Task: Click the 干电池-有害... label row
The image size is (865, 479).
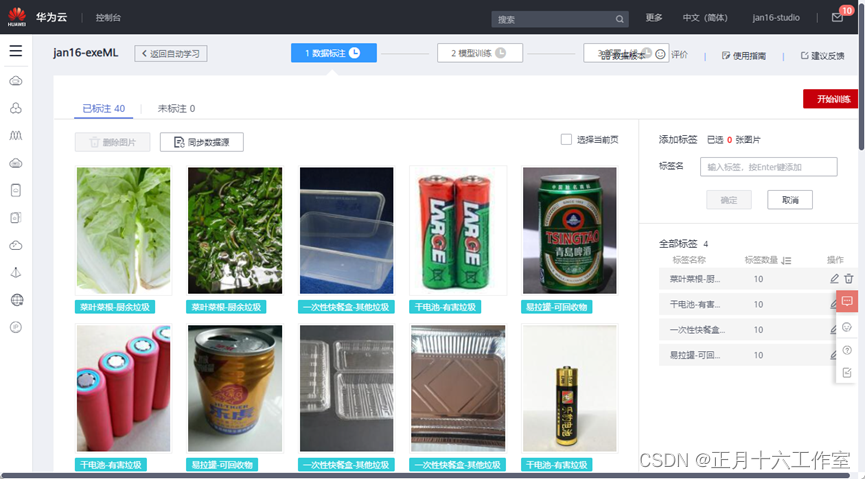Action: tap(747, 304)
